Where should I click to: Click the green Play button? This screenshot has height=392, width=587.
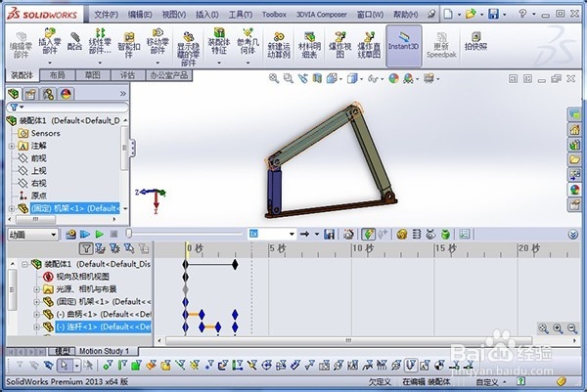click(99, 235)
